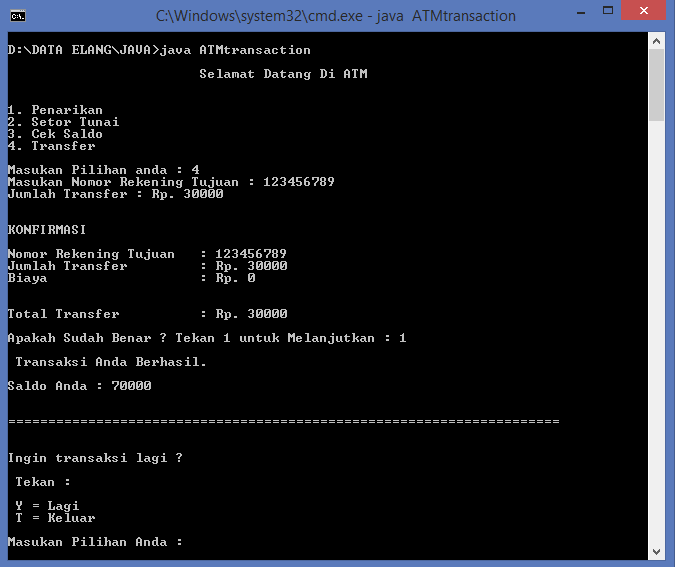Click the 'java ATMtransaction' command line
This screenshot has height=567, width=675.
pos(159,50)
